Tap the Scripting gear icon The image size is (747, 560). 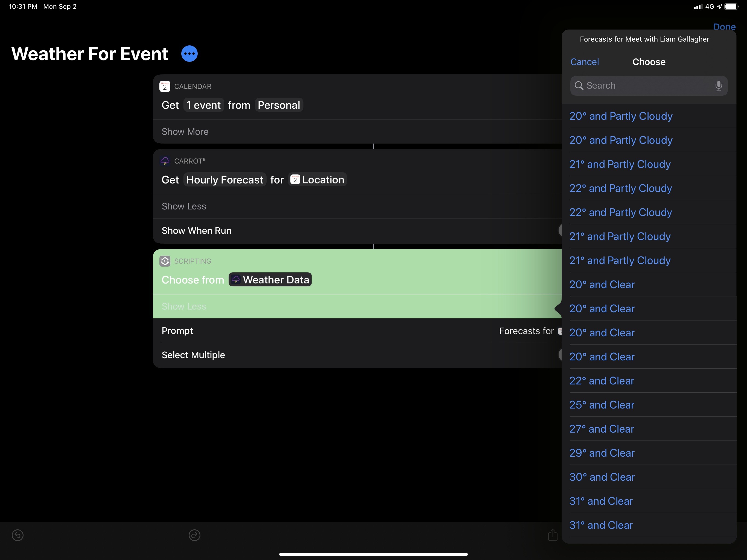(165, 261)
